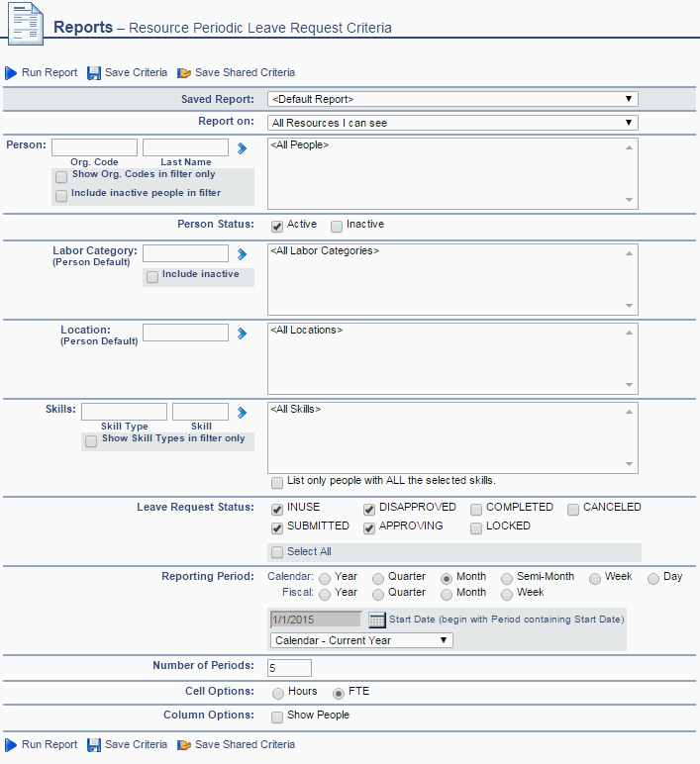This screenshot has width=700, height=764.
Task: Select <All Labor Categories> in the list
Action: [x=325, y=251]
